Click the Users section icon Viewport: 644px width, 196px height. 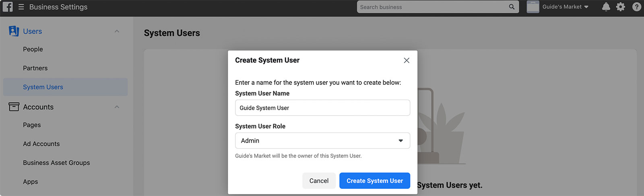coord(14,31)
